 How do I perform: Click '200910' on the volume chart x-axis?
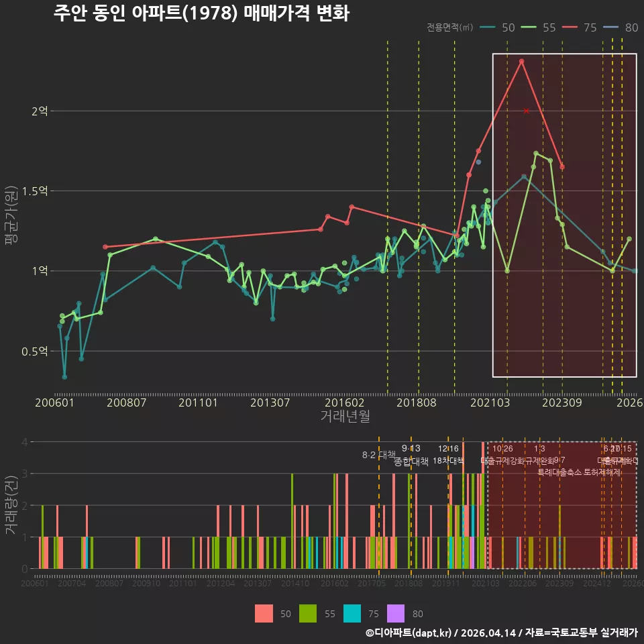pos(146,583)
